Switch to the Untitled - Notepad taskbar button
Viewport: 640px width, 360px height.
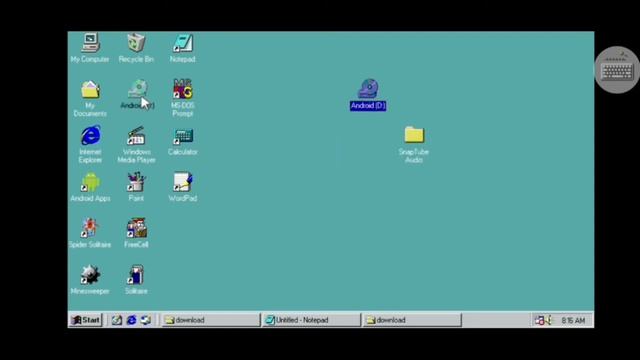click(311, 320)
